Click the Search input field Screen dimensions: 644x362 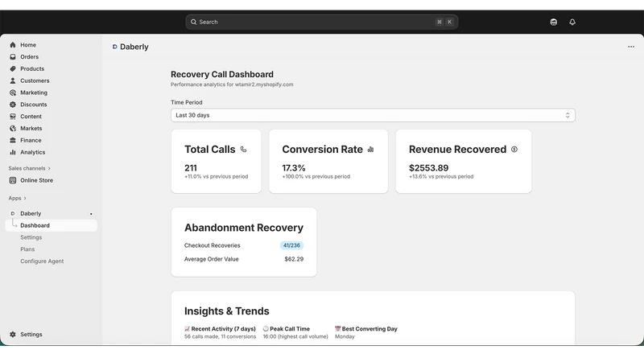321,22
